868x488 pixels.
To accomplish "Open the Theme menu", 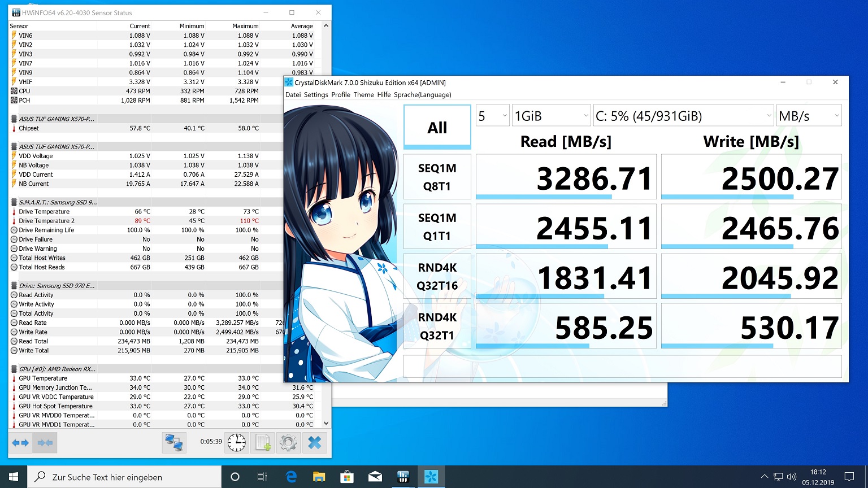I will [x=364, y=95].
